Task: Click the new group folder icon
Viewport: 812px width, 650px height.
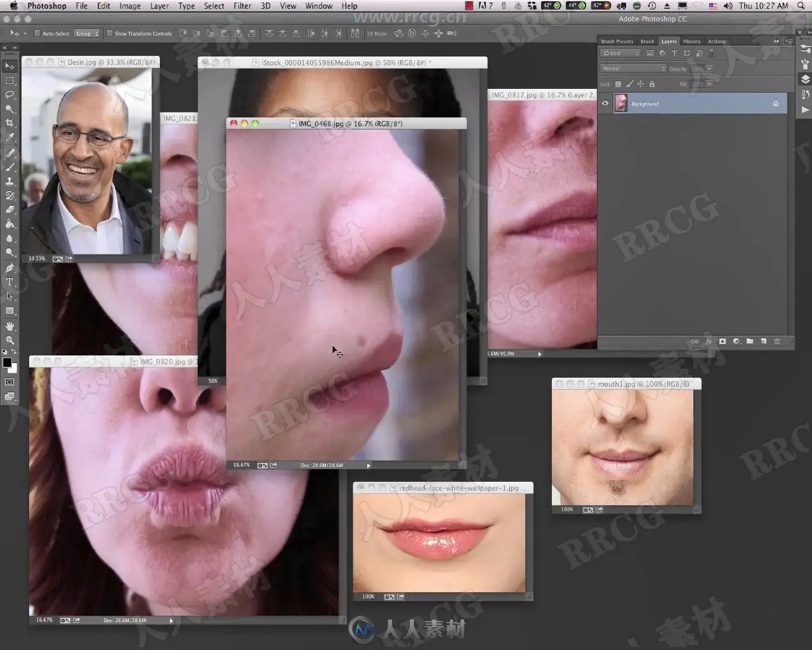Action: click(x=750, y=342)
